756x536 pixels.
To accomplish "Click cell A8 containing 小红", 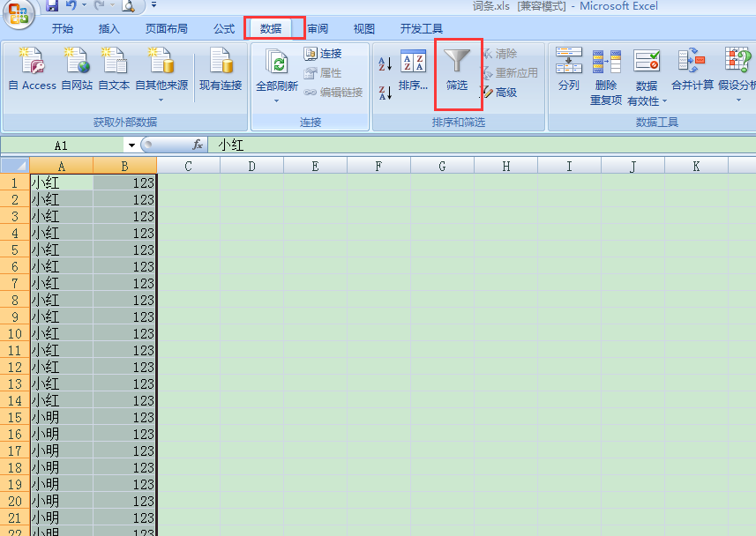I will click(61, 300).
